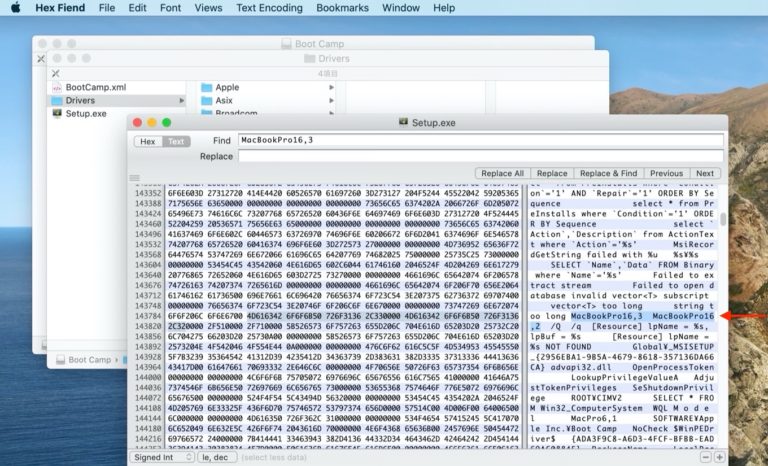
Task: Open the File menu
Action: point(107,8)
